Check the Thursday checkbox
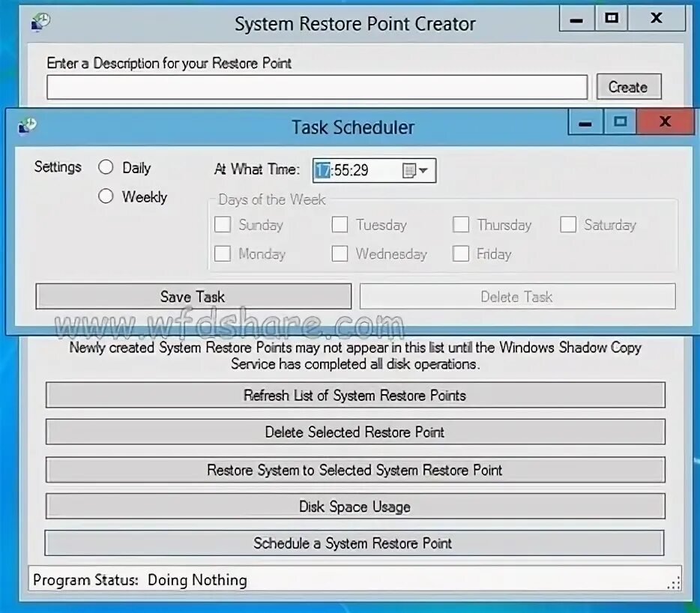Image resolution: width=700 pixels, height=613 pixels. point(461,225)
